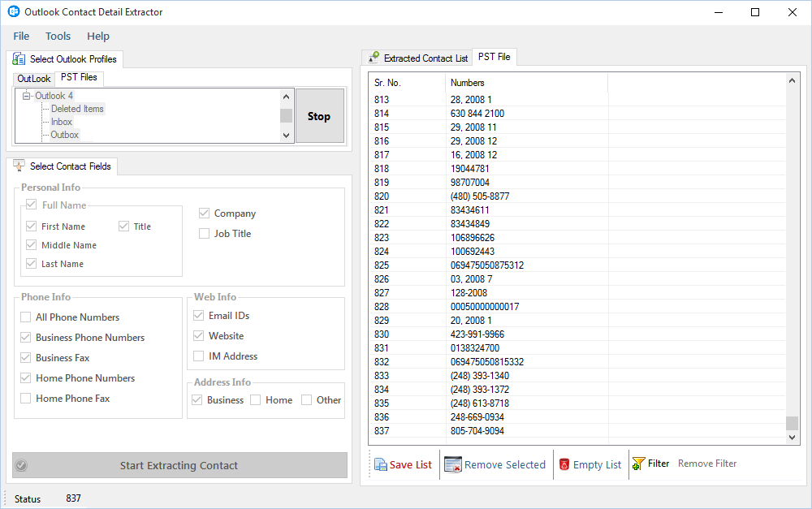
Task: Enable the Home address checkbox
Action: click(255, 399)
